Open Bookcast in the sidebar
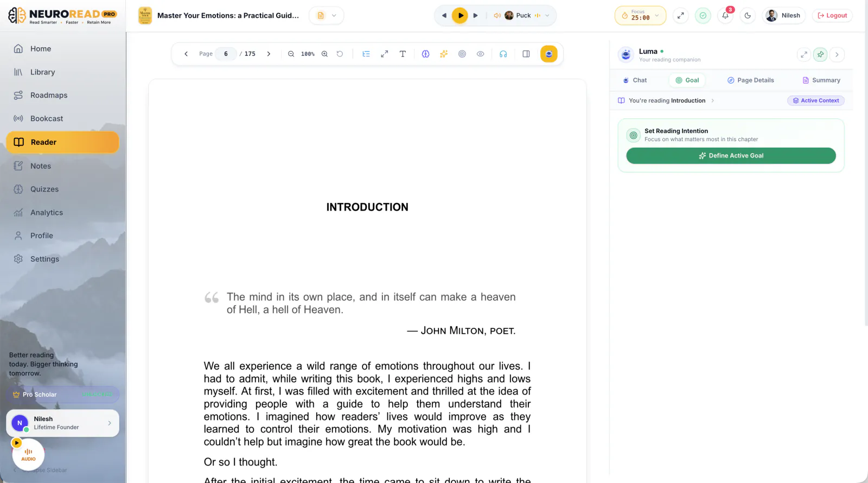Screen dimensions: 868x483 [x=63, y=119]
